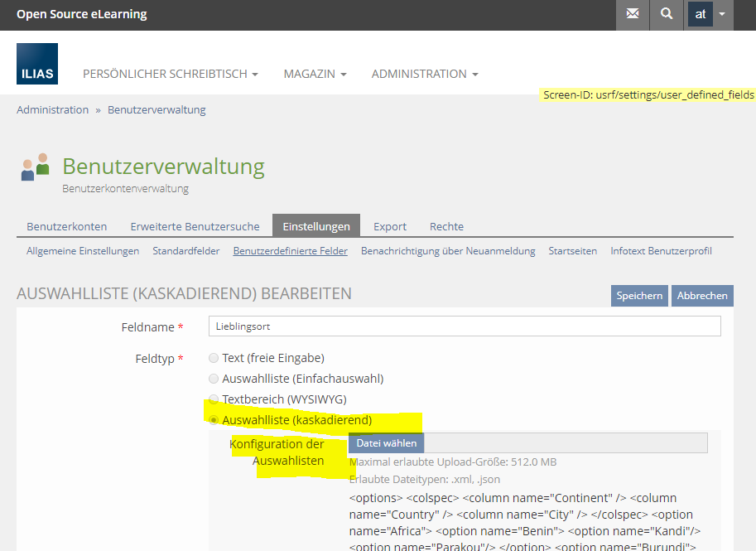The image size is (756, 551).
Task: Open the Administration dropdown menu
Action: click(x=424, y=74)
